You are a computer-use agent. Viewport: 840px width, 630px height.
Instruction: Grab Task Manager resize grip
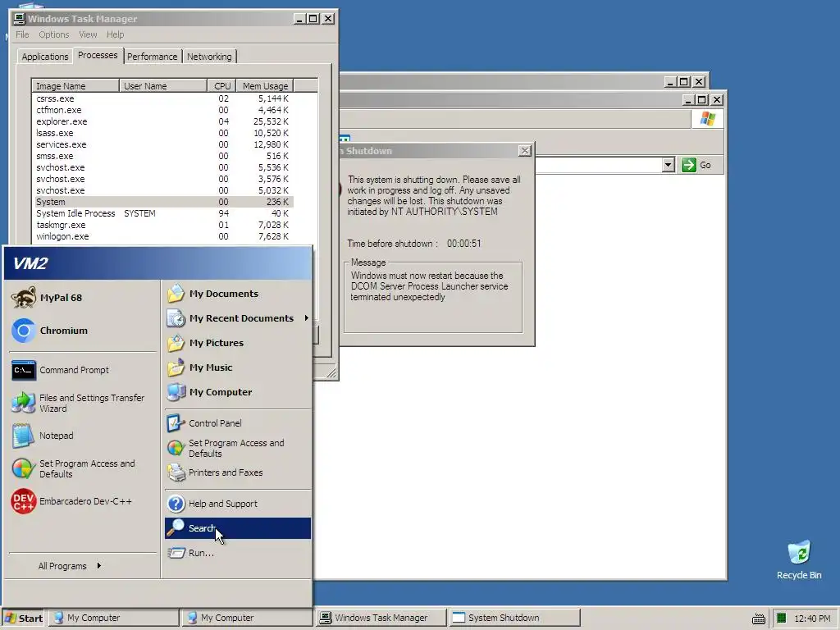tap(331, 373)
